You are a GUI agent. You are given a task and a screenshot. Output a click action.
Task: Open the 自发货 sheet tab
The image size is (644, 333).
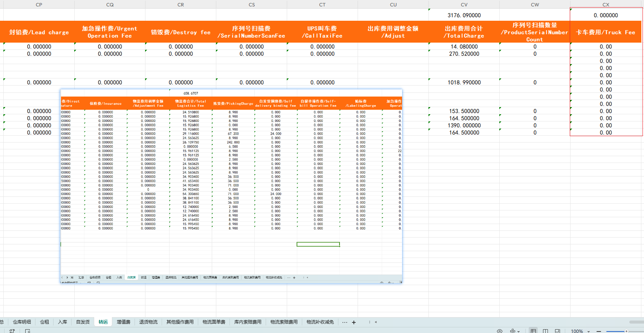[83, 322]
